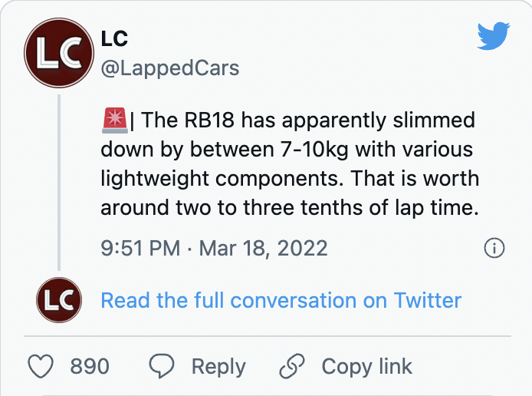The width and height of the screenshot is (532, 396).
Task: Open the tweet via 'The RB18 has apparently slimmed' line
Action: tap(308, 120)
